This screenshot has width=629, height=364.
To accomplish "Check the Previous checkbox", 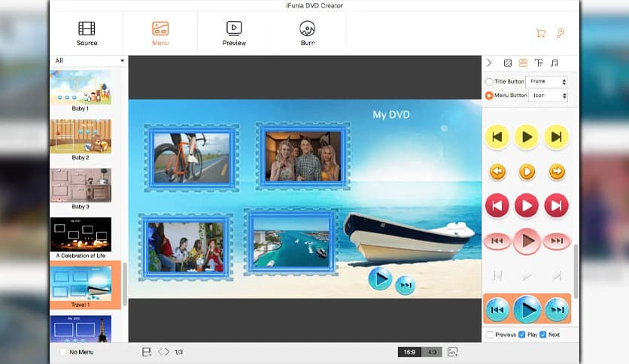I will click(491, 335).
